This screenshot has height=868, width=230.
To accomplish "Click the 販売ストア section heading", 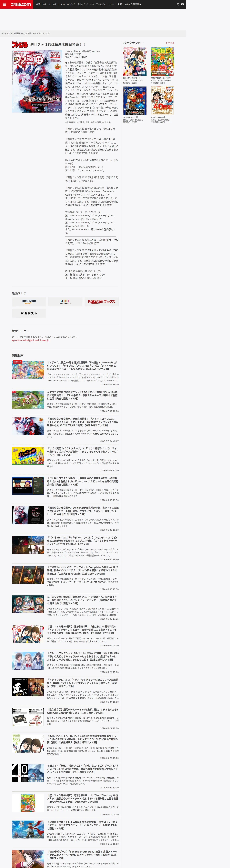I will pos(19,293).
